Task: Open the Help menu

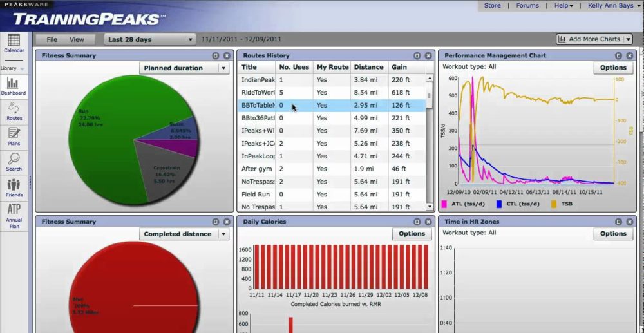Action: coord(563,6)
